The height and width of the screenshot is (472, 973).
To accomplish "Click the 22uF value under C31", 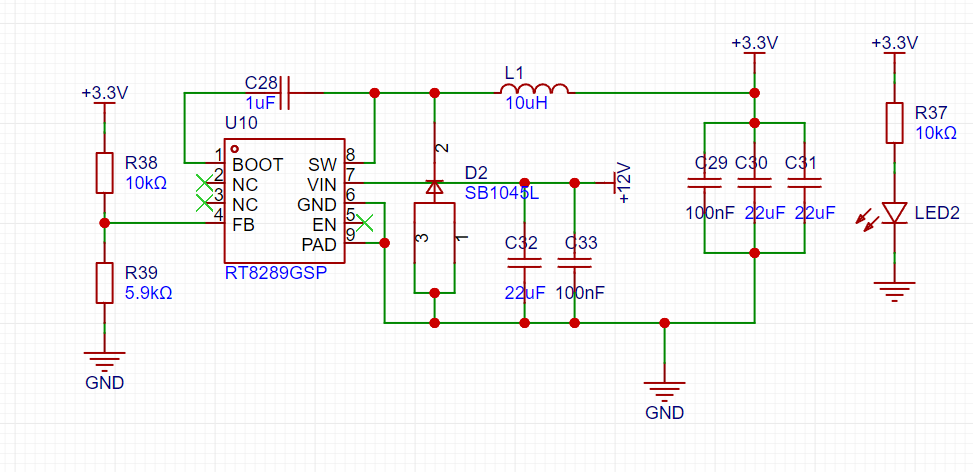I will [815, 213].
